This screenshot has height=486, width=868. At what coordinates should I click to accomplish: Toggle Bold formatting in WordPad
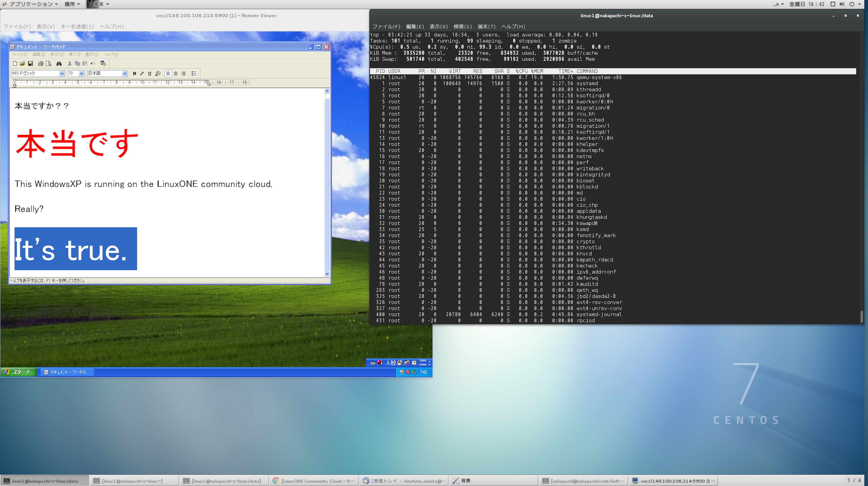coord(134,73)
